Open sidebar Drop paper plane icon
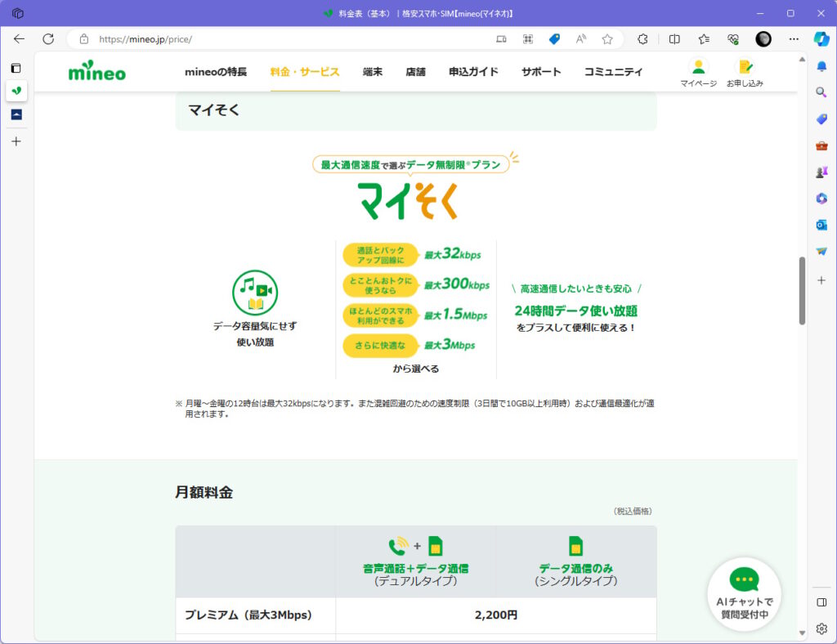The height and width of the screenshot is (644, 837). click(821, 251)
